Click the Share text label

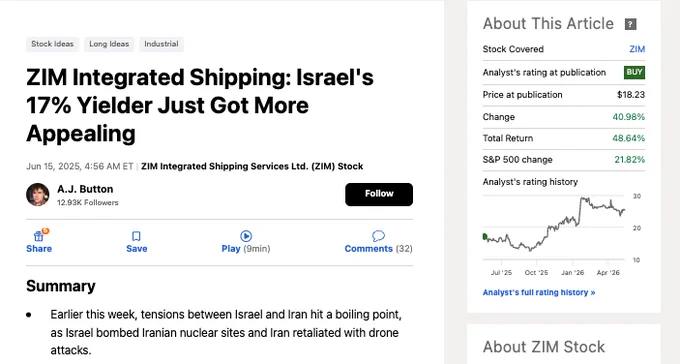coord(39,249)
